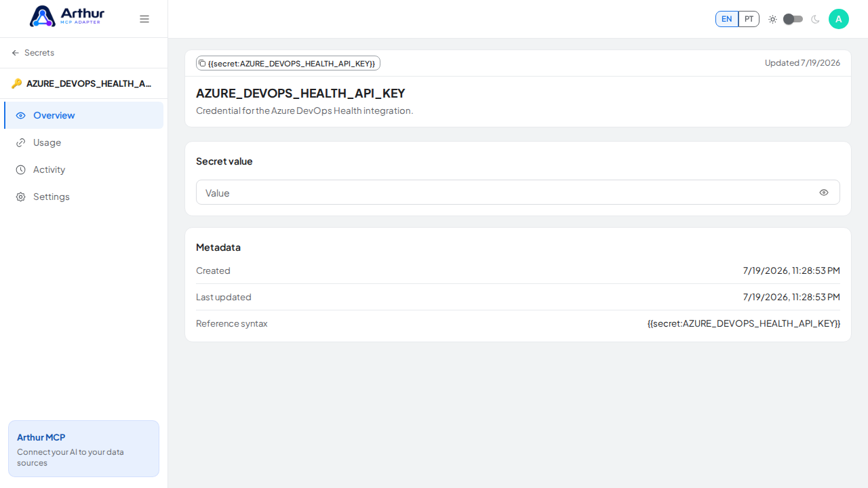The height and width of the screenshot is (488, 868).
Task: Click the Arthur MCP Adapter logo
Action: click(66, 16)
